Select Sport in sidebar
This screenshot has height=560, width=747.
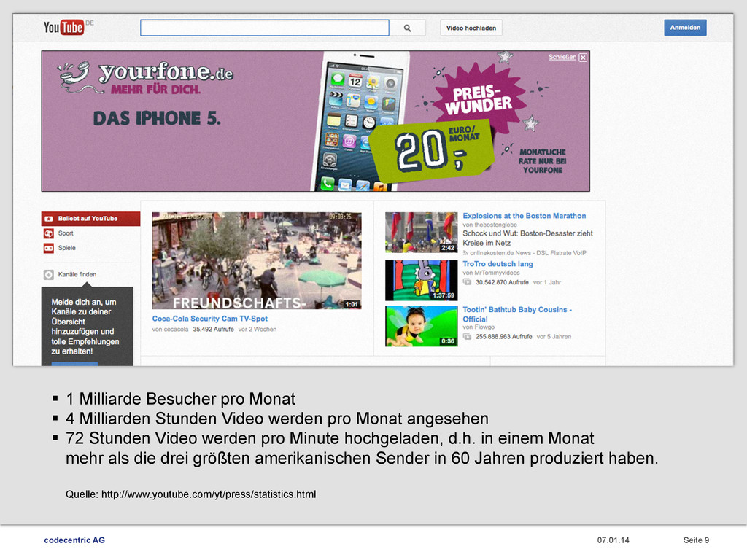point(66,233)
